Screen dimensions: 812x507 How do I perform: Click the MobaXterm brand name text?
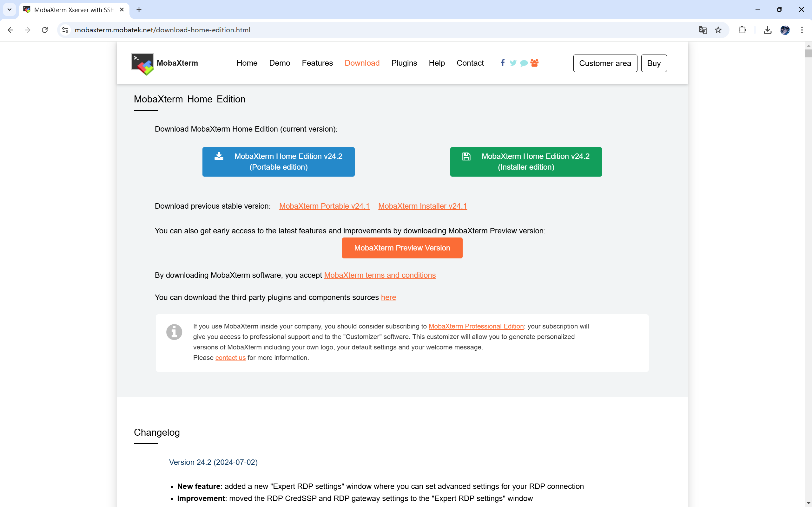[177, 63]
